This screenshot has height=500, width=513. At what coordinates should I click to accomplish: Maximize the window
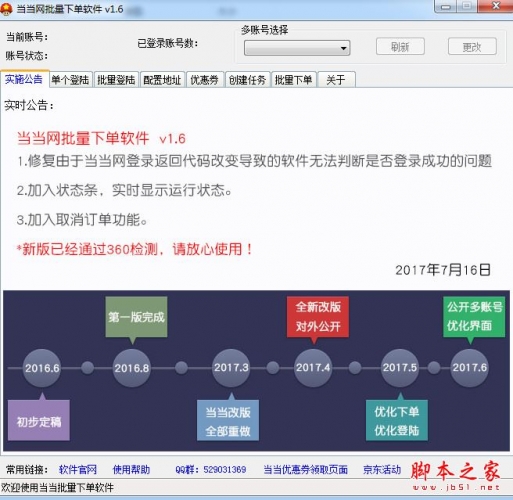pyautogui.click(x=467, y=6)
